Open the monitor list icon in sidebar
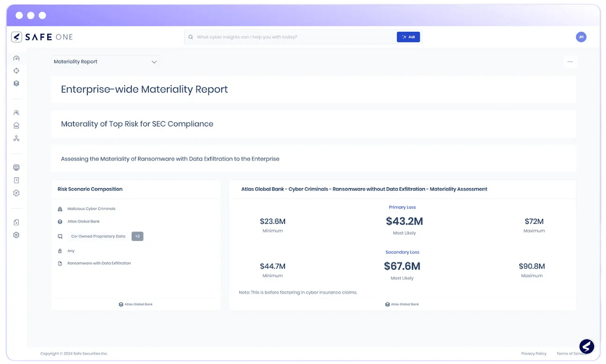The image size is (606, 364). click(16, 167)
